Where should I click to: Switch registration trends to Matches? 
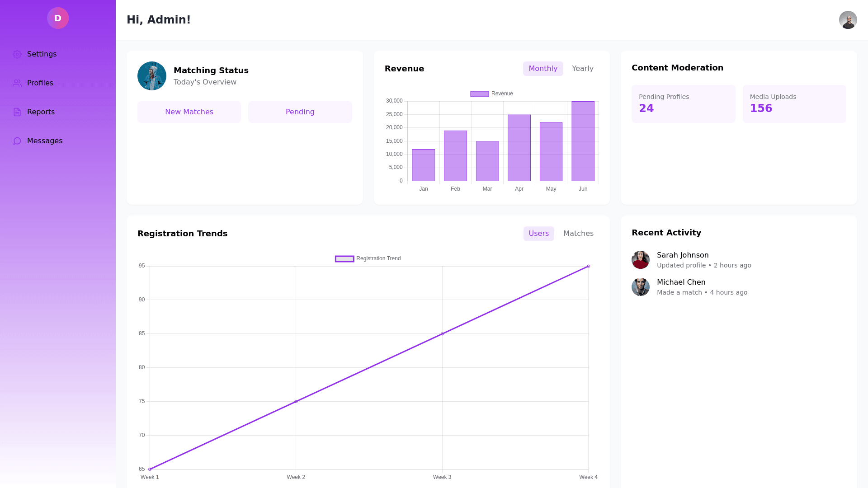[x=578, y=234]
